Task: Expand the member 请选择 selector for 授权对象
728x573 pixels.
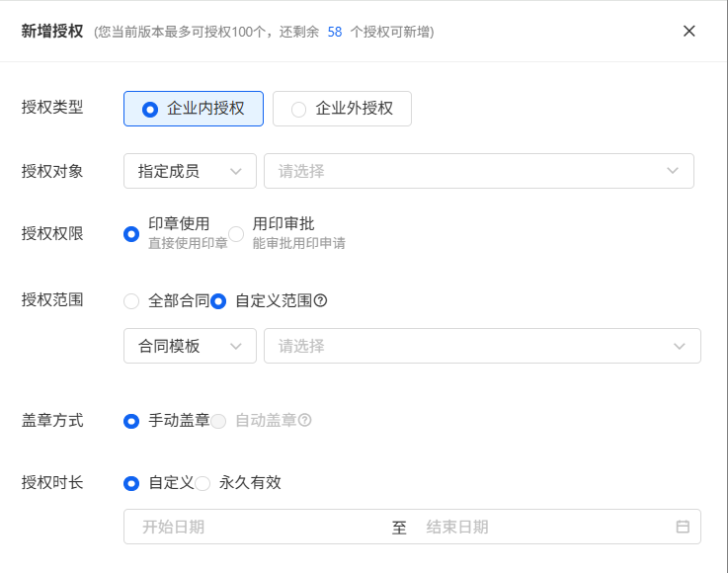Action: [x=478, y=171]
